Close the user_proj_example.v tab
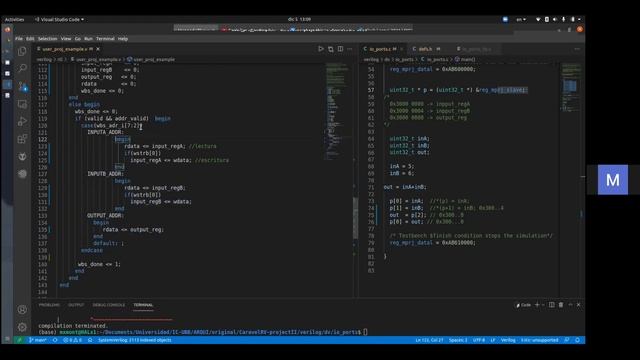 coord(98,49)
